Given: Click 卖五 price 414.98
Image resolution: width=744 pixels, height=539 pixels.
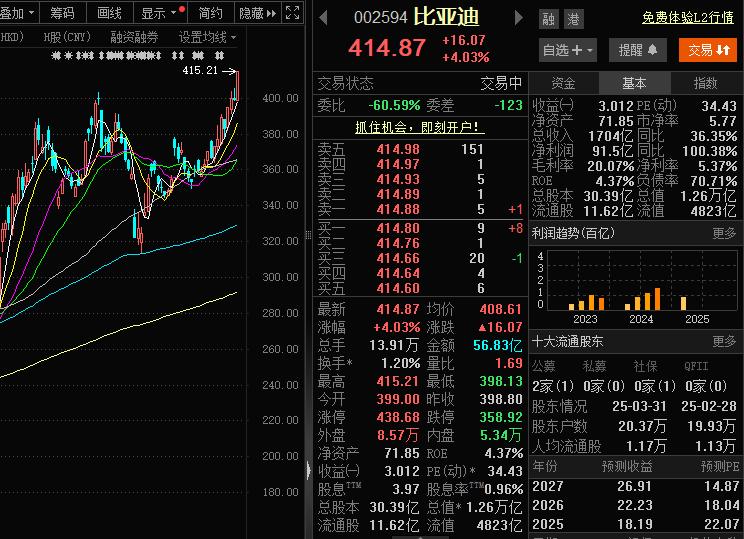Looking at the screenshot, I should click(x=398, y=149).
